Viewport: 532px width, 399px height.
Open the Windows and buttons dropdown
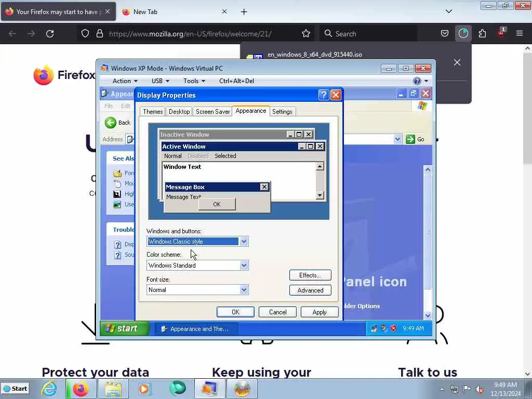[244, 242]
